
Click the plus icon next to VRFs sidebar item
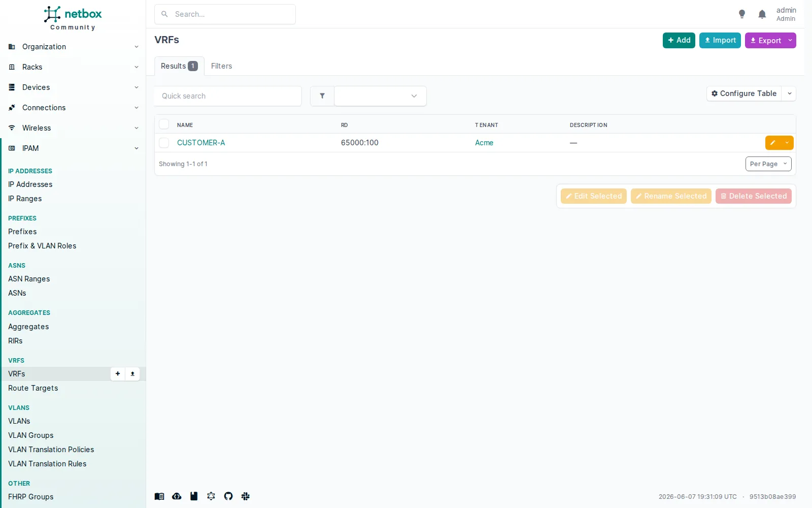coord(118,374)
